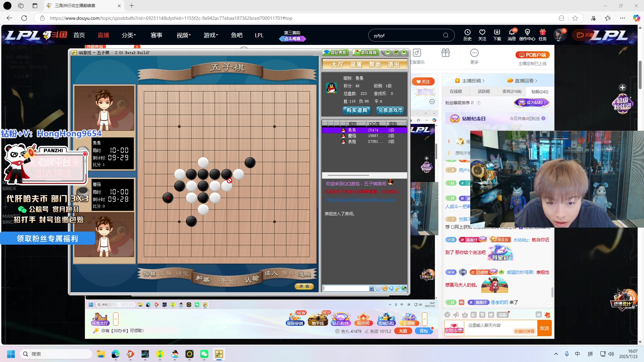Viewport: 644px width, 362px height.
Task: Click 和棋 draw request button
Action: [x=203, y=279]
